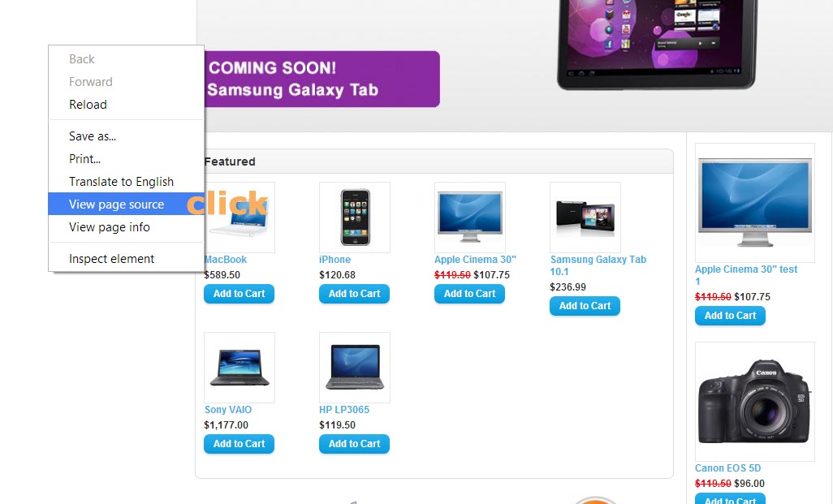Click the Canon EOS 5D camera image
833x504 pixels.
755,402
